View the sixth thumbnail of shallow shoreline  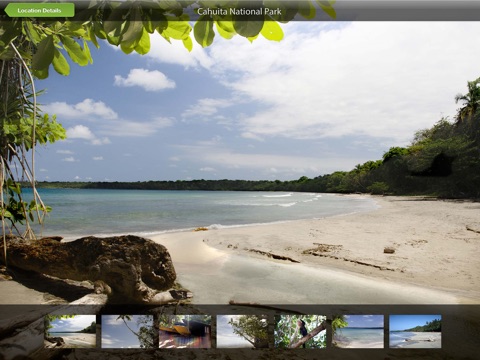pyautogui.click(x=358, y=331)
